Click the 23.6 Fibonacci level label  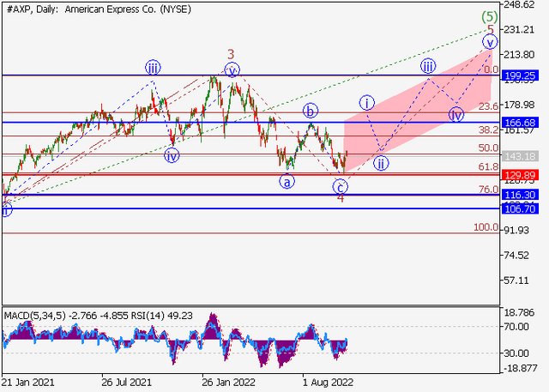[488, 106]
